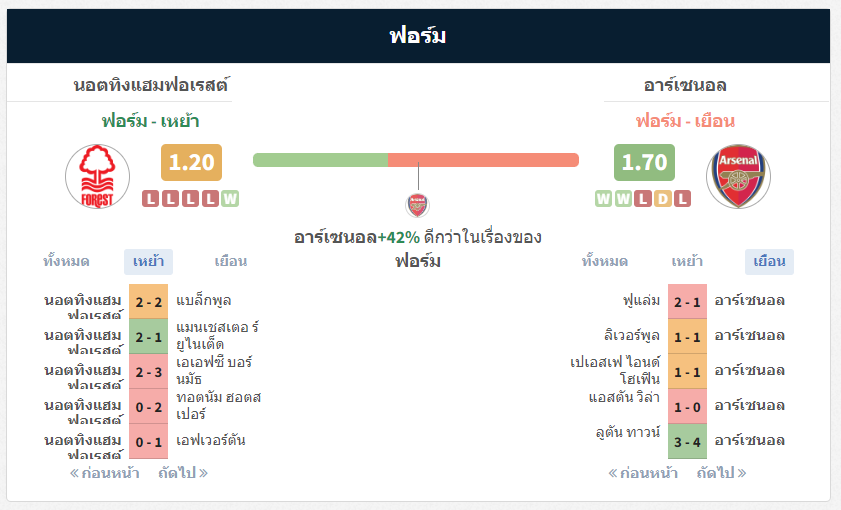Open the 2 - 1 result versus Manchester United

click(149, 337)
